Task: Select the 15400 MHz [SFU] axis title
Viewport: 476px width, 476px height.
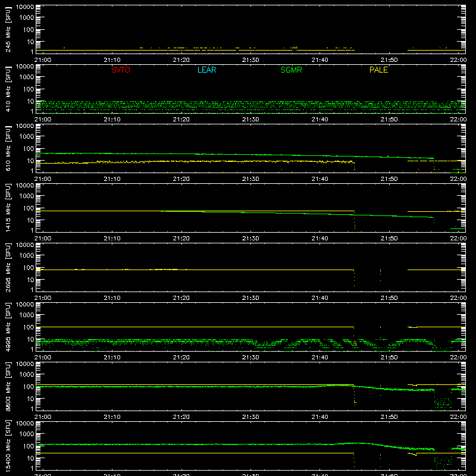Action: [x=8, y=446]
